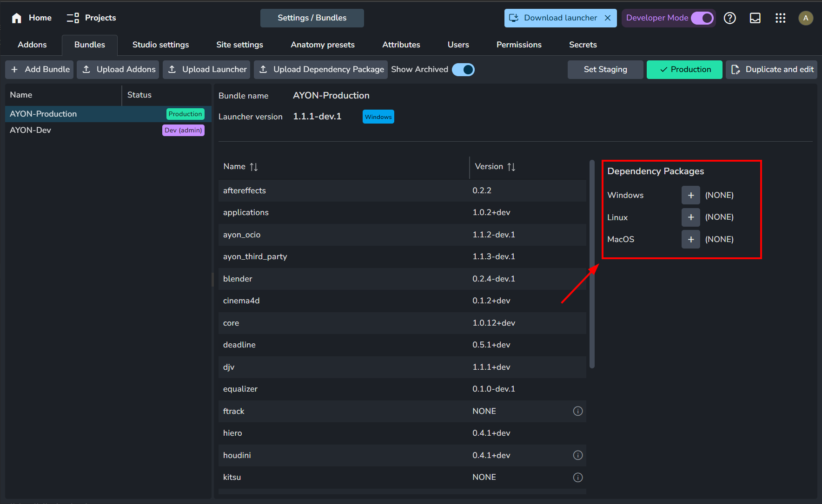
Task: Toggle the Show Archived switch
Action: click(463, 70)
